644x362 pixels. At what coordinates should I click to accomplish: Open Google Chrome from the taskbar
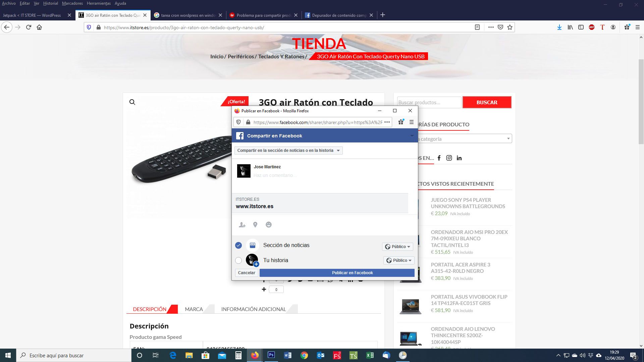304,355
